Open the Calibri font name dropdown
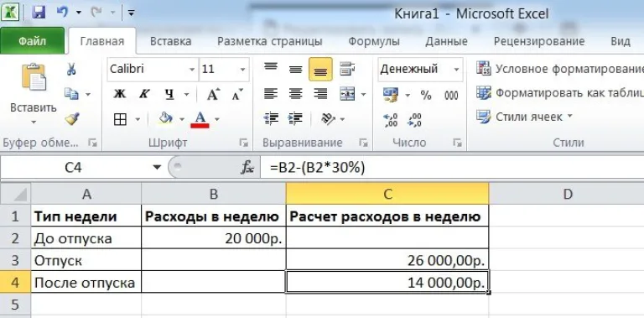This screenshot has height=318, width=644. (x=192, y=69)
